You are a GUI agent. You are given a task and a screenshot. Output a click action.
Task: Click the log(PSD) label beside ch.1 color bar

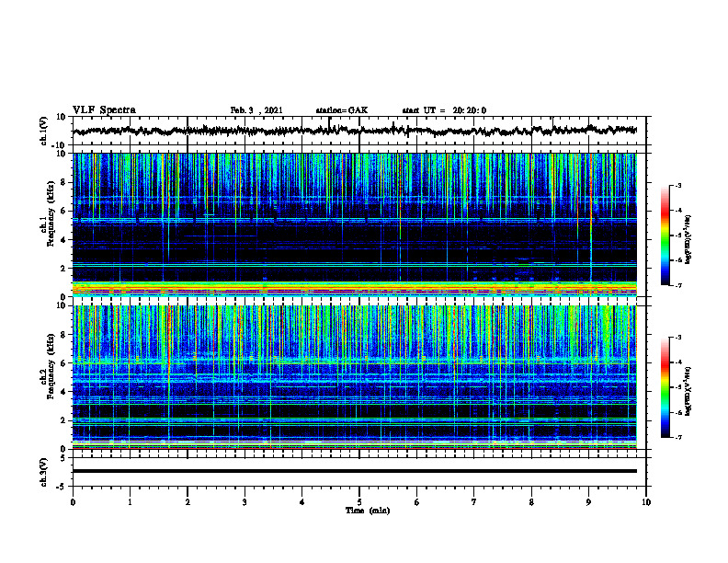(x=688, y=240)
